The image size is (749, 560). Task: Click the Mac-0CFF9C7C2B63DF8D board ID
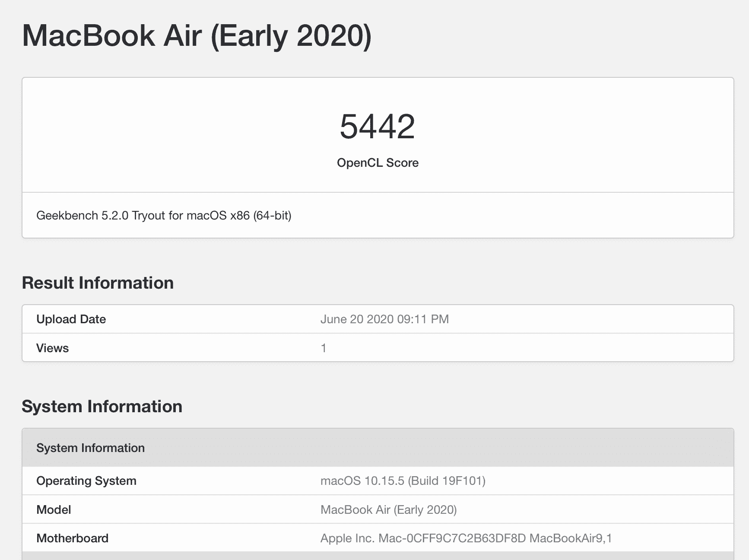click(x=452, y=538)
